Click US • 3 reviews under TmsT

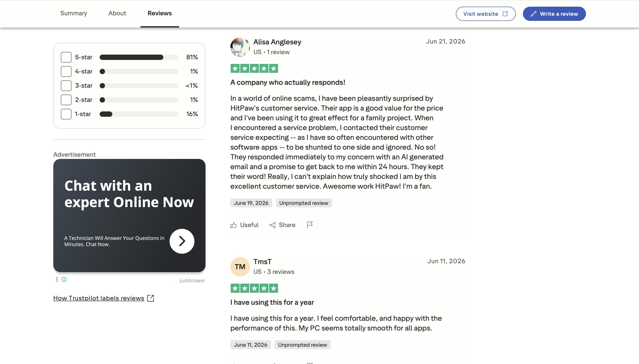point(274,272)
